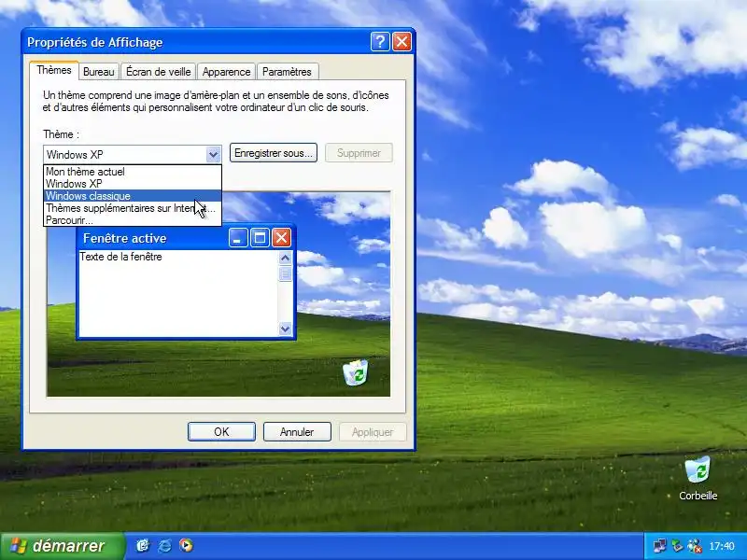Choose Mon thème actuel from the list

click(133, 172)
